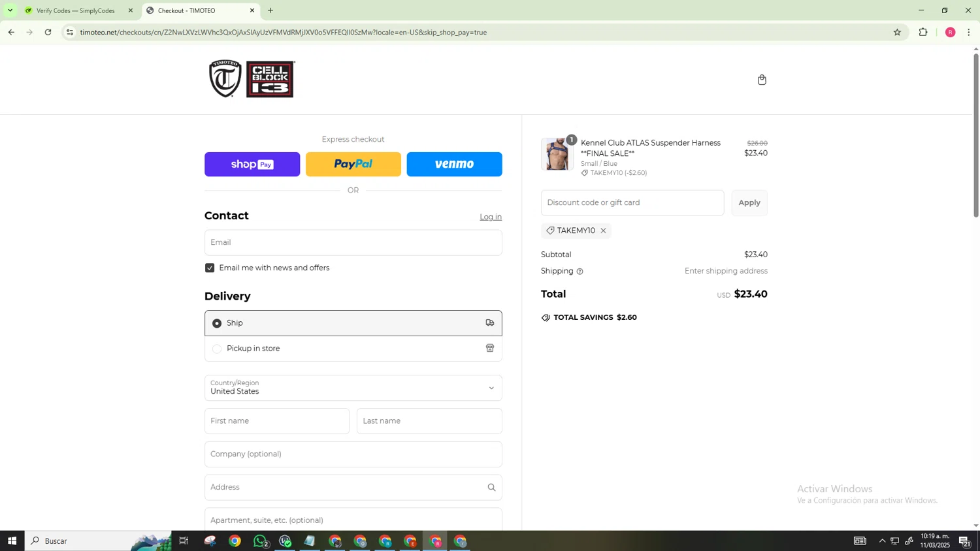Click the delivery truck icon in the Ship row
Screen dimensions: 980x551
click(490, 323)
